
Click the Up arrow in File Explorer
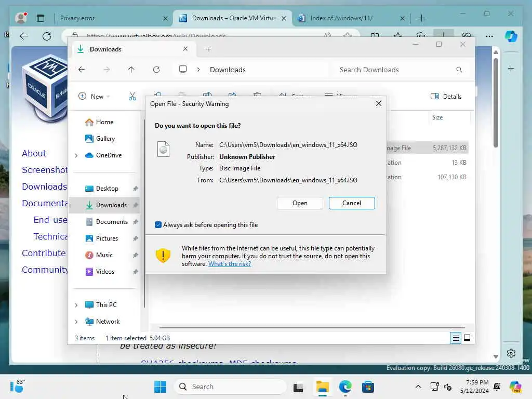pos(131,70)
